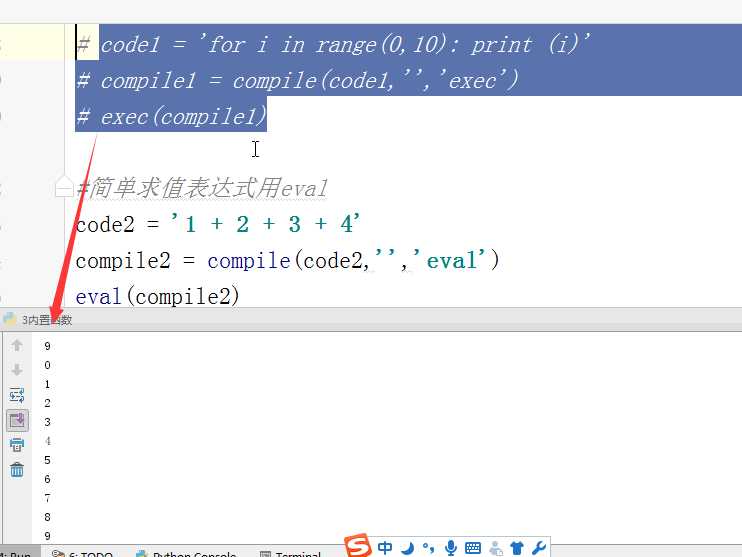Click the Sogou user account icon
This screenshot has width=742, height=557.
coord(495,548)
